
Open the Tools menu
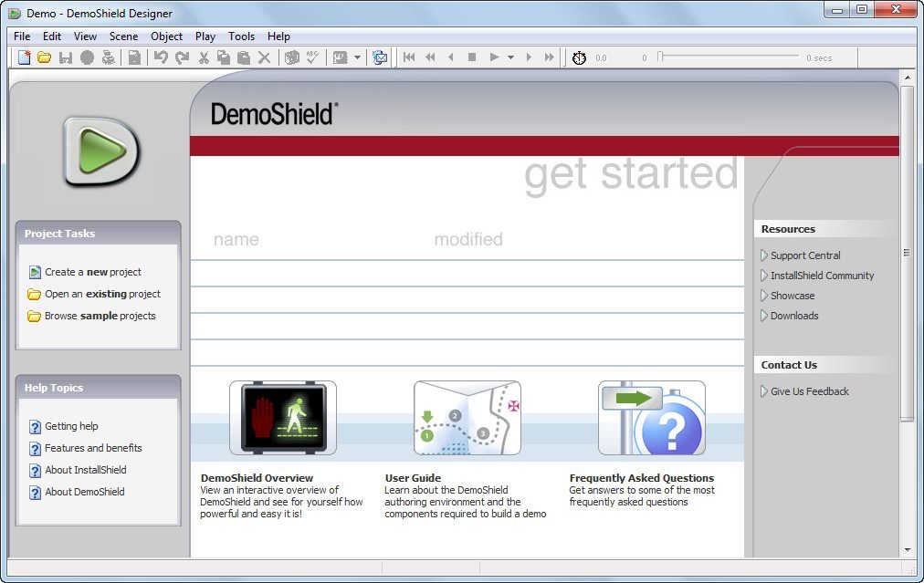tap(242, 36)
